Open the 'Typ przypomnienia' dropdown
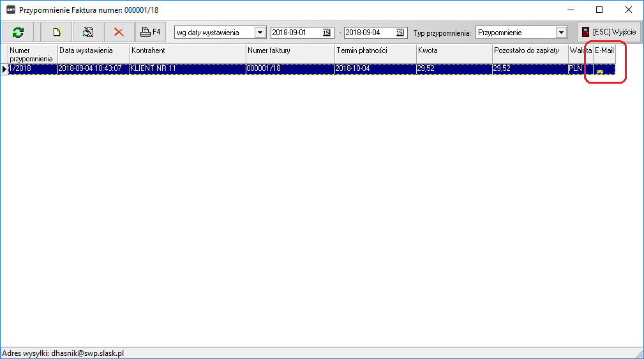644x359 pixels. (x=561, y=33)
